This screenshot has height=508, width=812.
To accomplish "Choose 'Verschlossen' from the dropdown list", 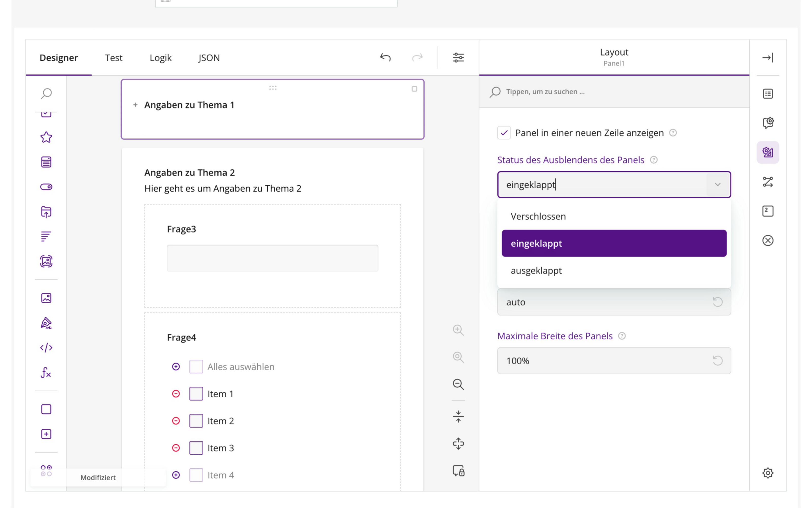I will (614, 216).
